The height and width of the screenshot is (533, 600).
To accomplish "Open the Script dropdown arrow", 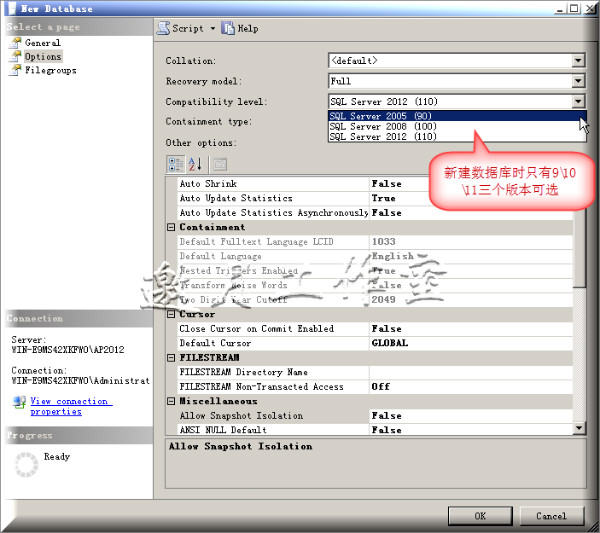I will [213, 28].
